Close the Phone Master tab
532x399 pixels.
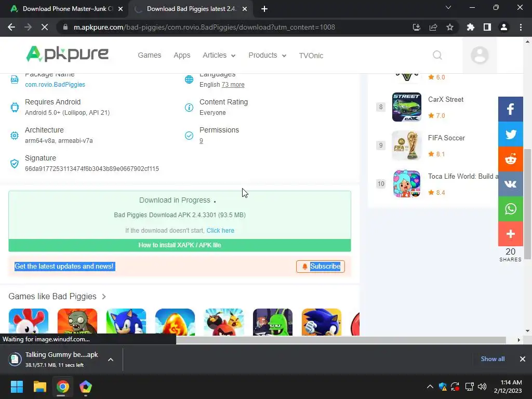point(121,9)
